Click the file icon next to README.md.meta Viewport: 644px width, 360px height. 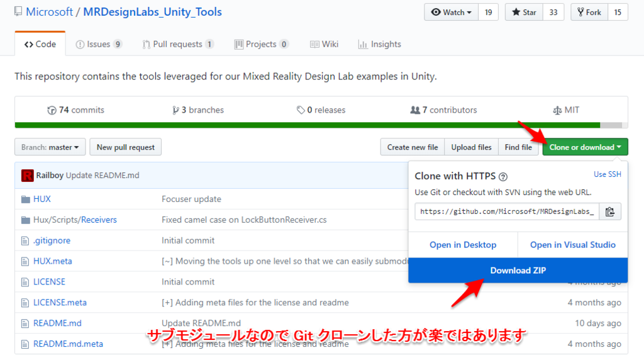[25, 344]
